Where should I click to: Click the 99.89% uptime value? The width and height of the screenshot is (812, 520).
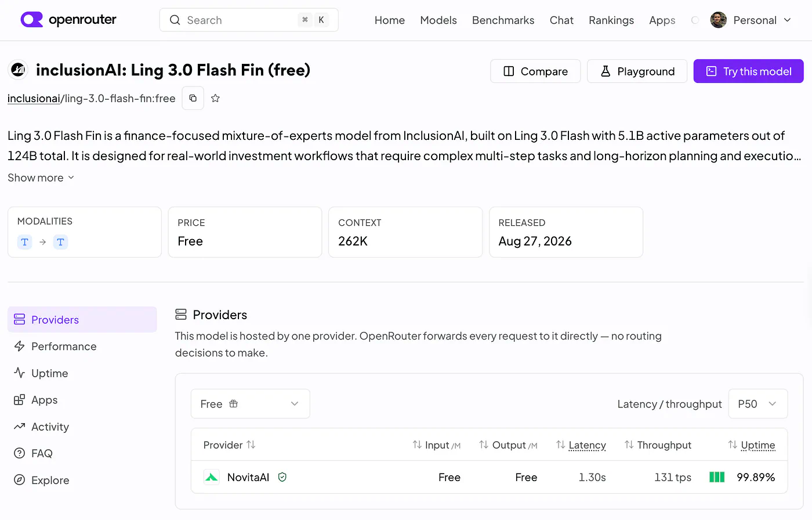click(x=756, y=477)
